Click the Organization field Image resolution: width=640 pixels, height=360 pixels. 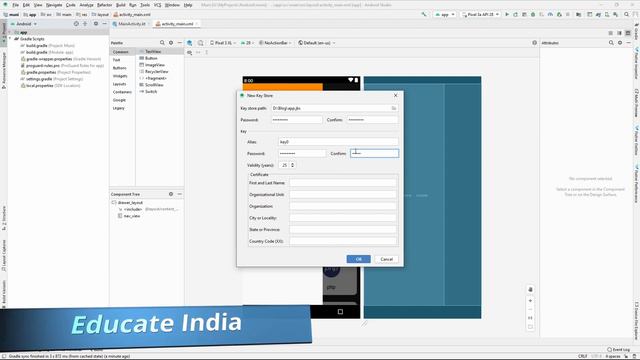[343, 206]
